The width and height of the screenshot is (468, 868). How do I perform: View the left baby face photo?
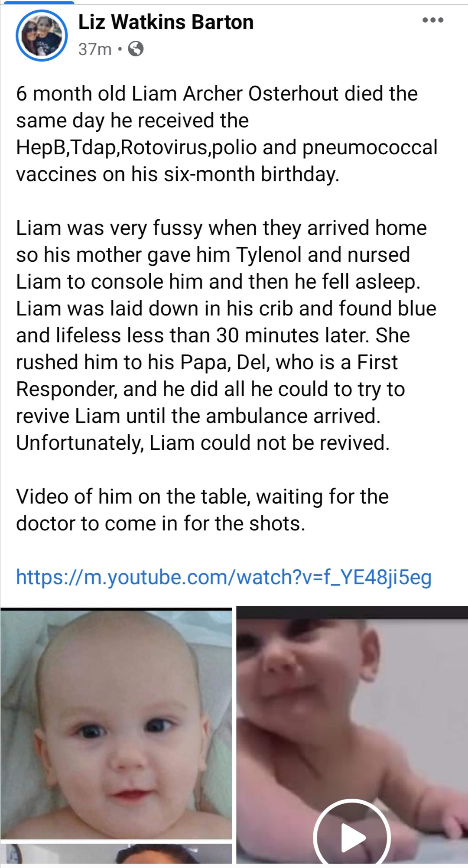tap(116, 723)
